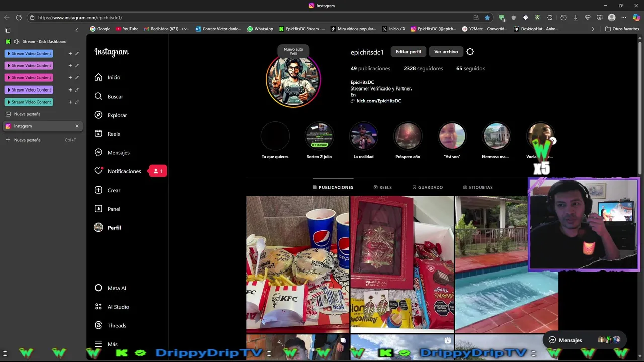This screenshot has height=362, width=644.
Task: Open floating Mensajes button at bottom
Action: click(585, 340)
